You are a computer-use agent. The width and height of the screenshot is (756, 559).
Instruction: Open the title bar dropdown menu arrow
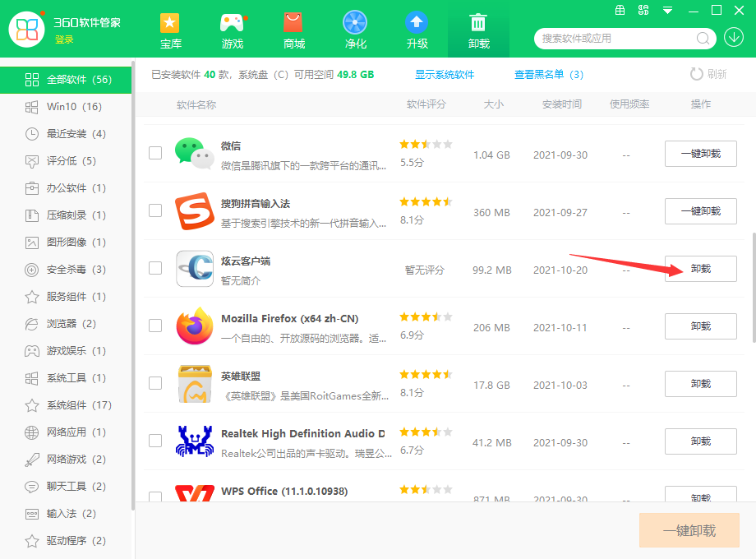click(x=668, y=11)
